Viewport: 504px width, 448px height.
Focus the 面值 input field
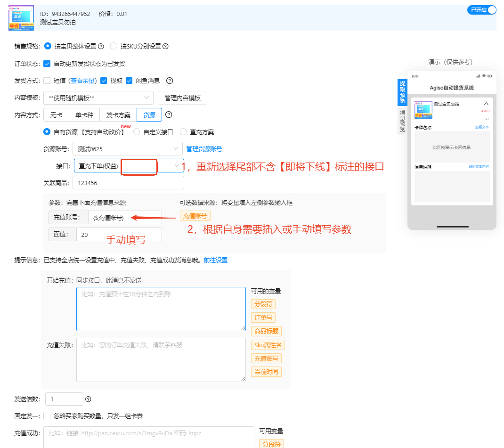(119, 235)
